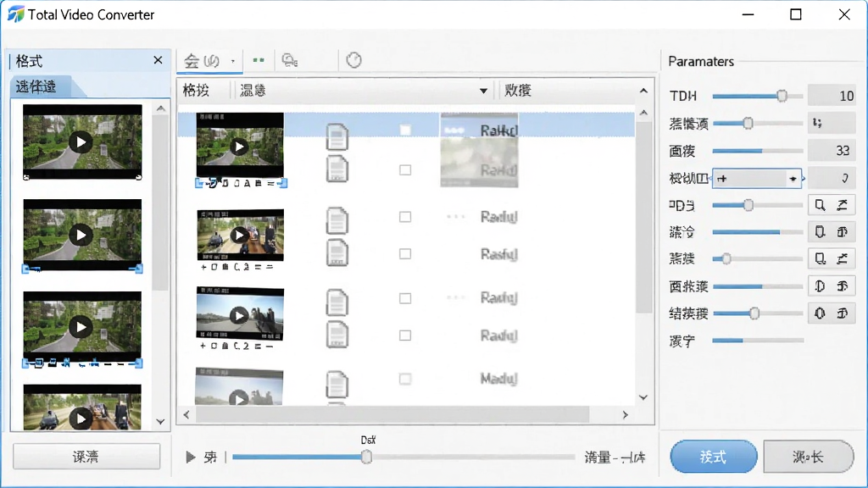The height and width of the screenshot is (488, 868).
Task: Tick upper checkbox beside highway riders video
Action: [405, 299]
